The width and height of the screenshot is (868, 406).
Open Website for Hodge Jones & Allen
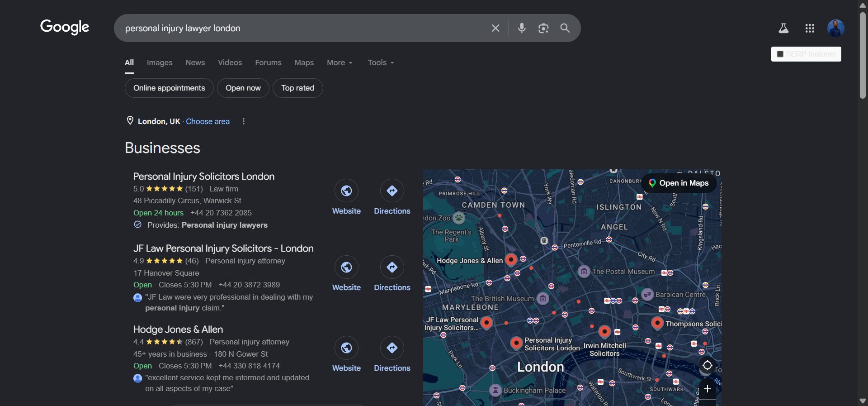[346, 354]
